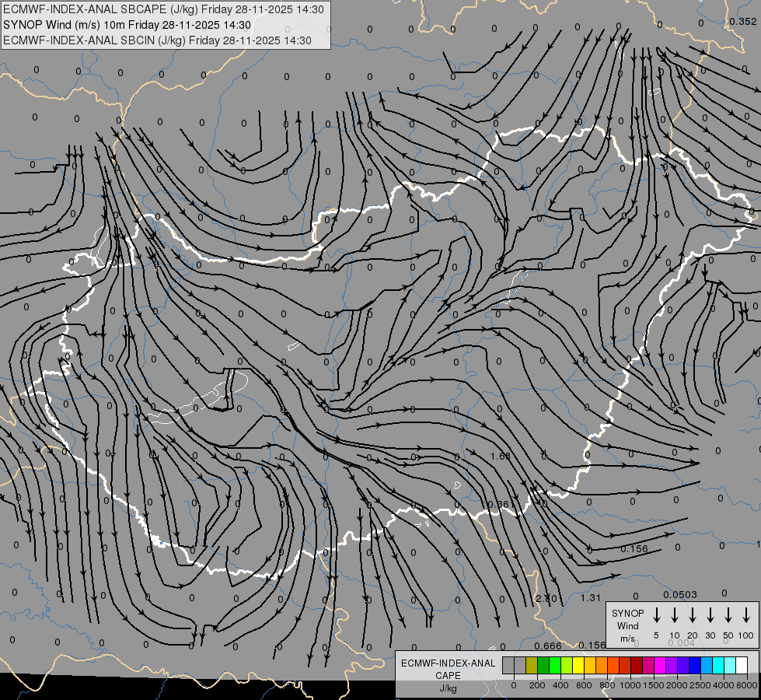Pick the amber swatch right of 600 tick
This screenshot has width=761, height=700.
[x=590, y=665]
